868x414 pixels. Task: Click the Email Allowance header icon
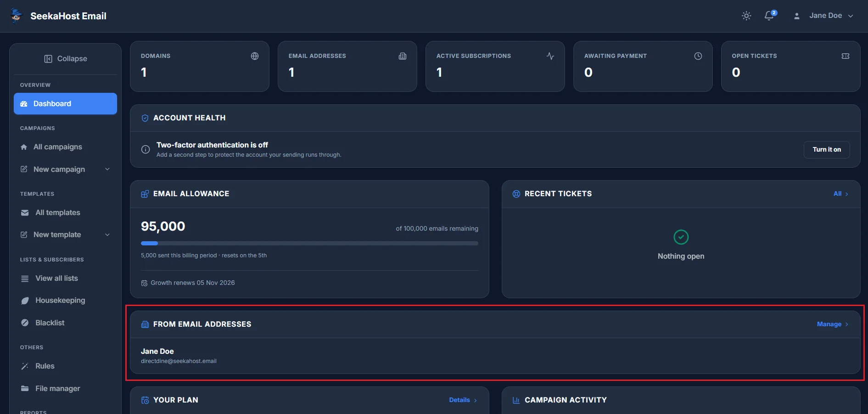(x=145, y=194)
